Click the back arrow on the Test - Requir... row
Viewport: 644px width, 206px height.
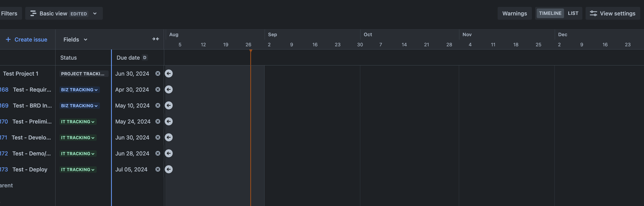pyautogui.click(x=169, y=89)
